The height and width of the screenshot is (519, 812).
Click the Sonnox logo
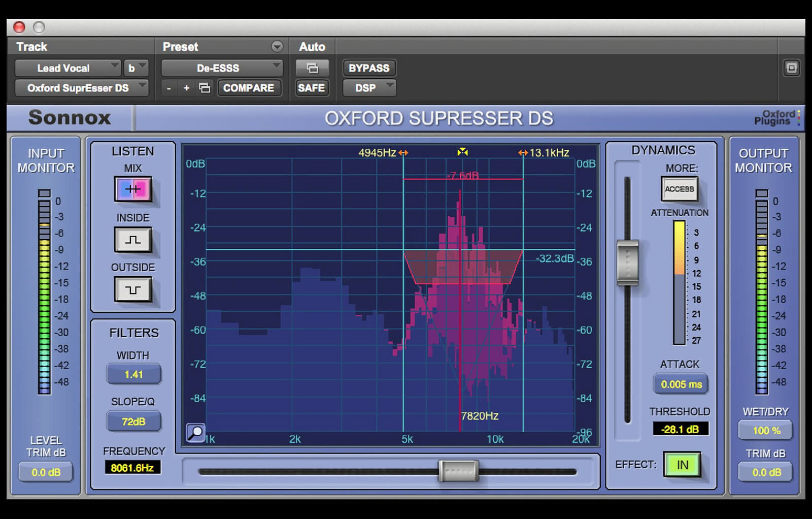pyautogui.click(x=70, y=118)
